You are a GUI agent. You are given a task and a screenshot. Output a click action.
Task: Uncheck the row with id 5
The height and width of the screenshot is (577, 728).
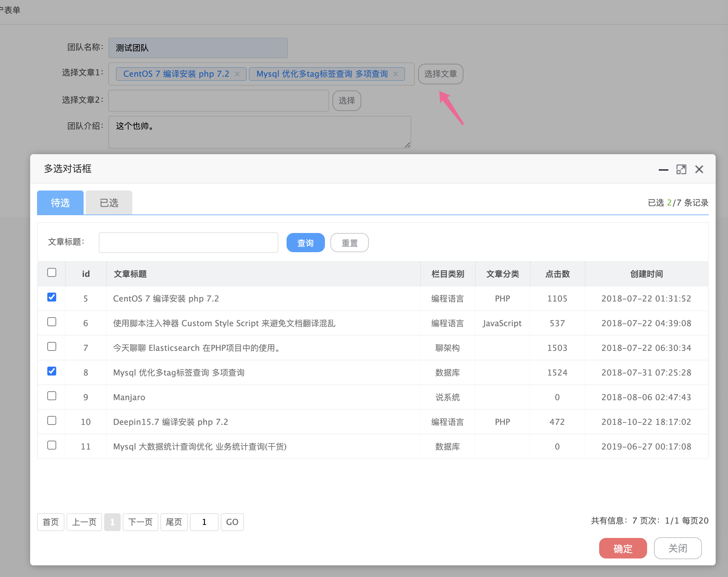click(x=52, y=297)
